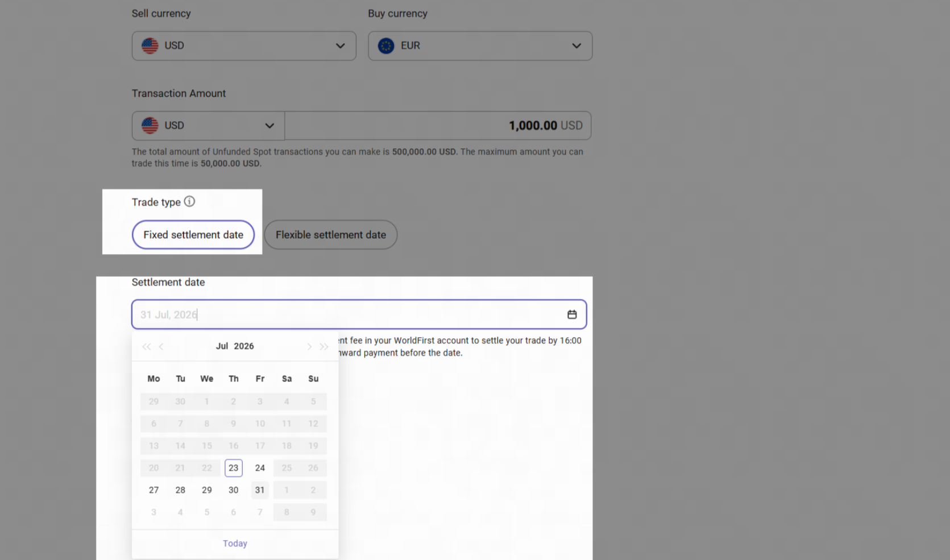Image resolution: width=950 pixels, height=560 pixels.
Task: Pick 24 July in the calendar
Action: [260, 468]
